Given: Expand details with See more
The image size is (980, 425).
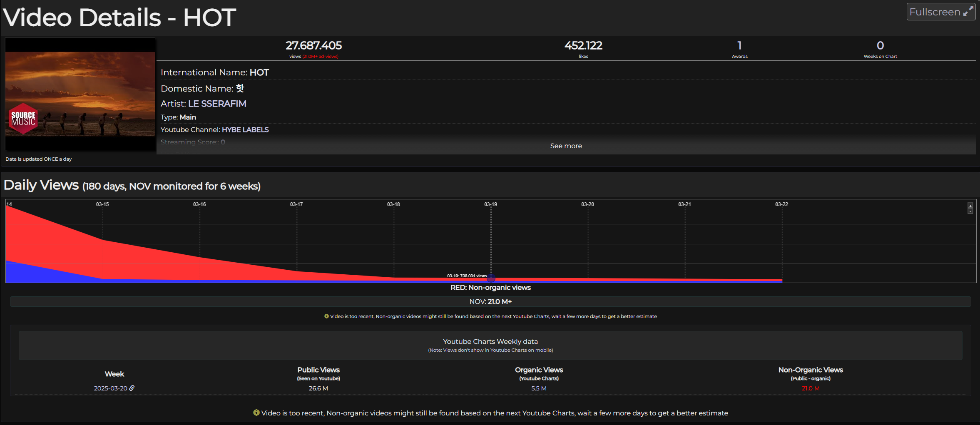Looking at the screenshot, I should click(566, 146).
